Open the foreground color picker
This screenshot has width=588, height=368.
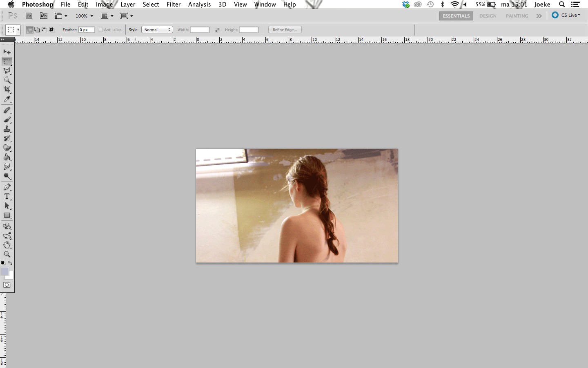(x=4, y=271)
